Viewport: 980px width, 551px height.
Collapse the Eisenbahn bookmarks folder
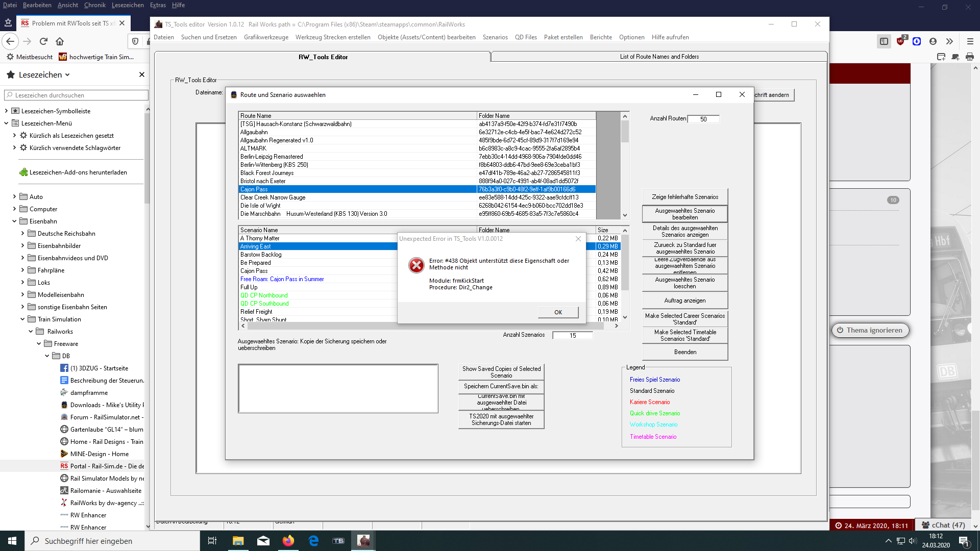click(x=14, y=221)
